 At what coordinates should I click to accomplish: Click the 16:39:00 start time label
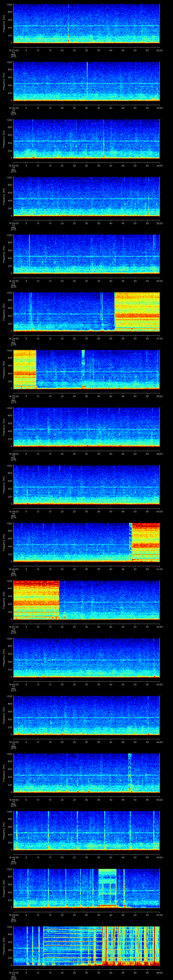14,512
